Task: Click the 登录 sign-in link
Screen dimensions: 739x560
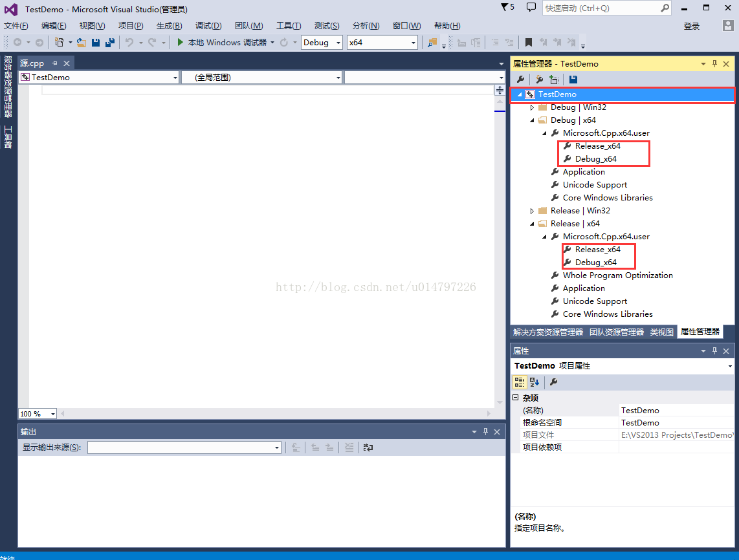Action: pyautogui.click(x=691, y=27)
